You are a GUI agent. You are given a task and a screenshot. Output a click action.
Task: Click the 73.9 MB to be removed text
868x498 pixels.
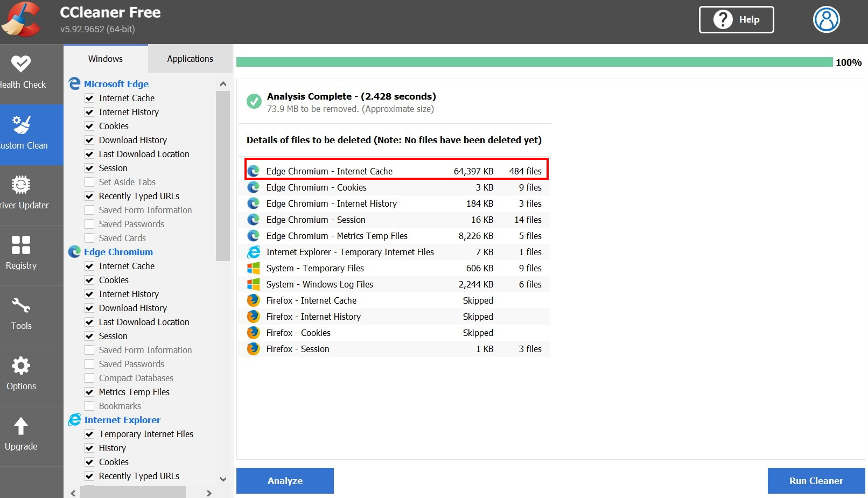(x=351, y=109)
